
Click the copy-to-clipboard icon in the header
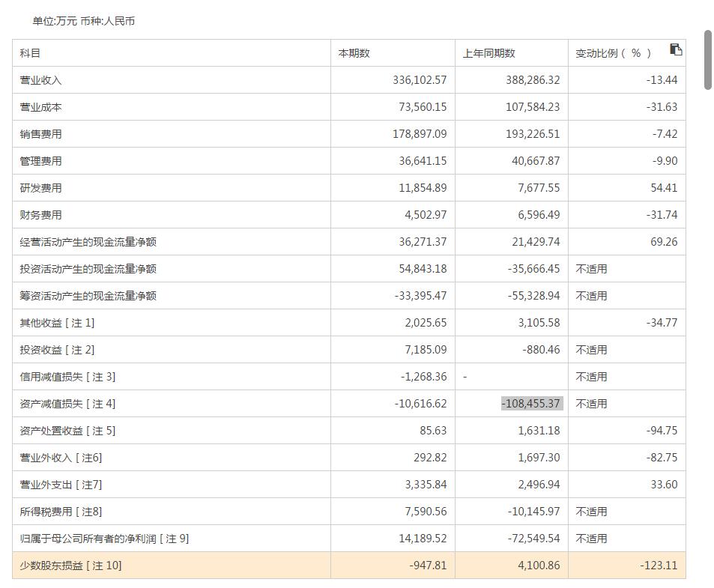point(677,49)
